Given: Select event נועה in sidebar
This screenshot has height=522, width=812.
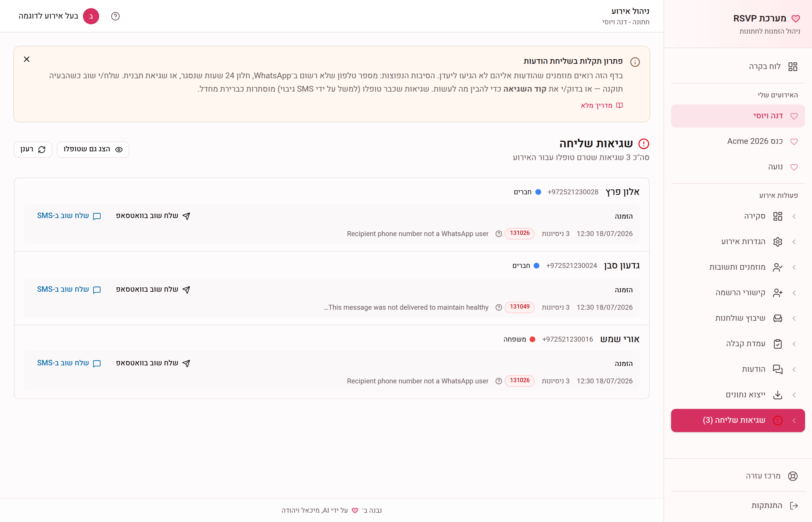Looking at the screenshot, I should pyautogui.click(x=738, y=167).
